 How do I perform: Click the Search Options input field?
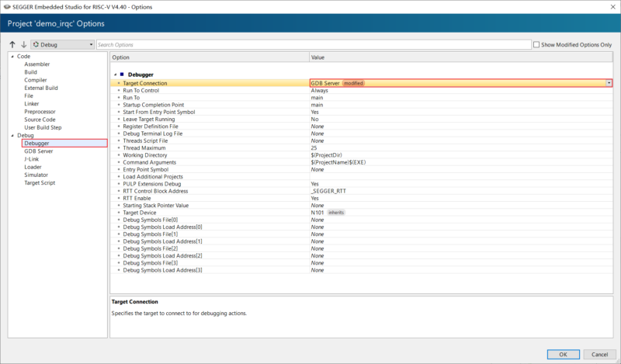click(x=310, y=45)
